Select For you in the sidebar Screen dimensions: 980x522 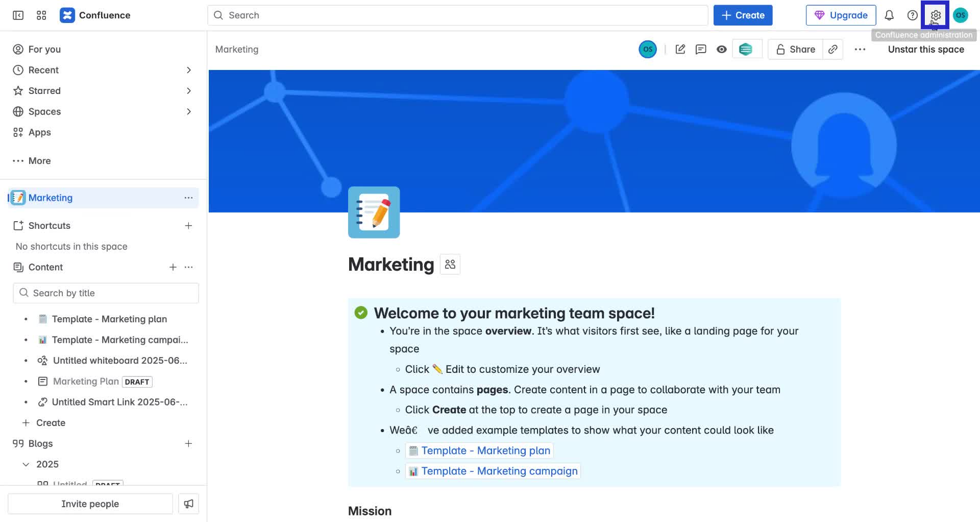click(x=44, y=50)
